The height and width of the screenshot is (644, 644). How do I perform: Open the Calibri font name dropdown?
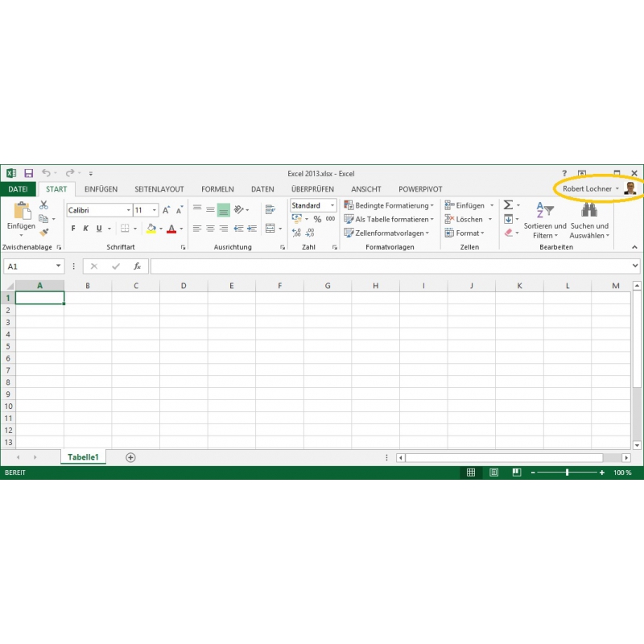(x=127, y=210)
